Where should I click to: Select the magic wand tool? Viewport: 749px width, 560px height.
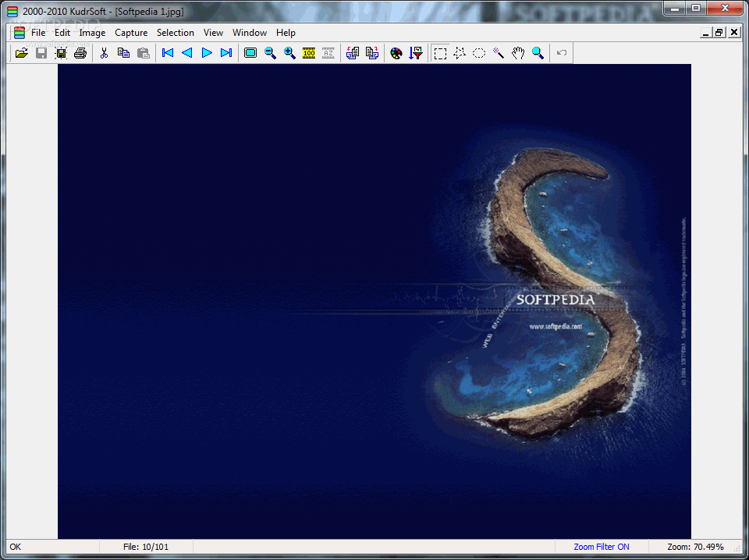(x=499, y=53)
